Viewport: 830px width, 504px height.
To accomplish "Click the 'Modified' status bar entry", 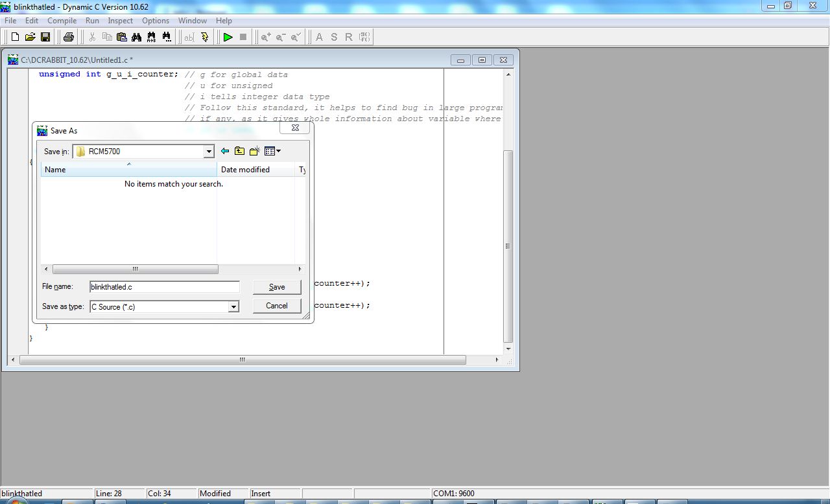I will (215, 494).
